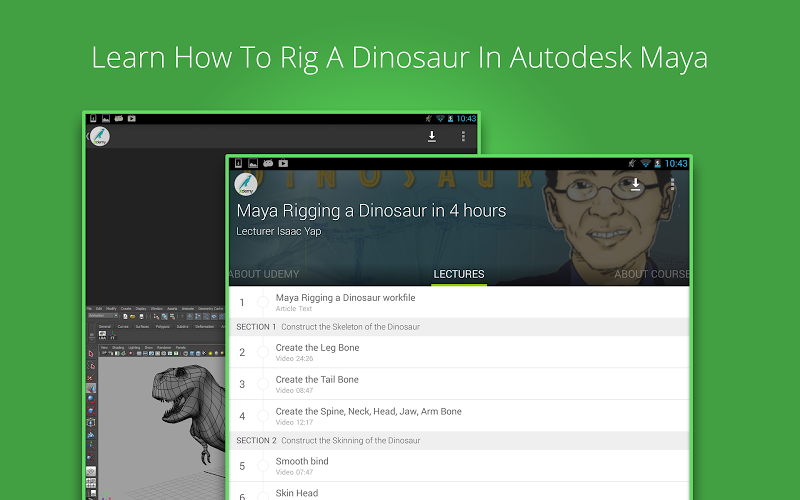Tap the Wi-Fi icon in the front status bar
Image resolution: width=800 pixels, height=500 pixels.
pos(646,163)
